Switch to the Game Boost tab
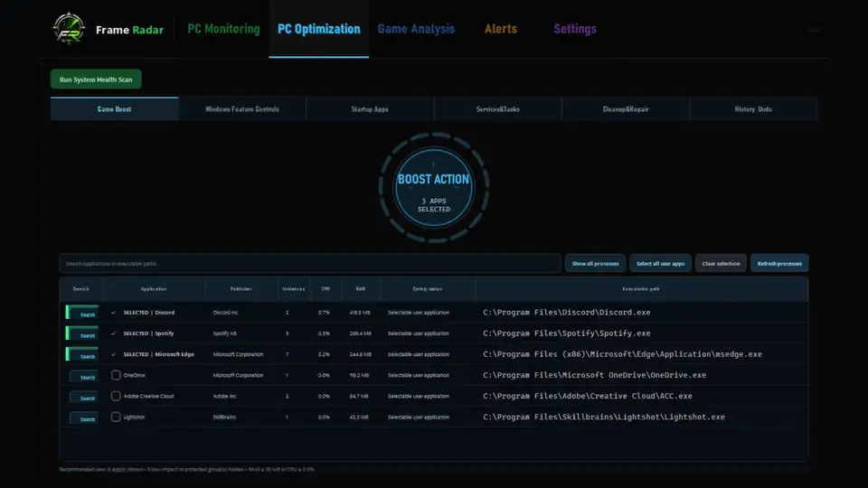This screenshot has width=868, height=488. (115, 109)
